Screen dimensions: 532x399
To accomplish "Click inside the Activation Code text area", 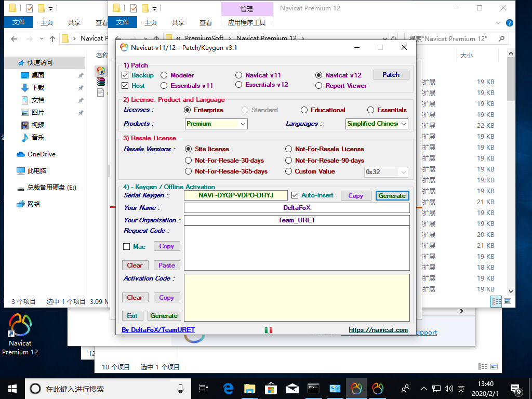I will [297, 298].
